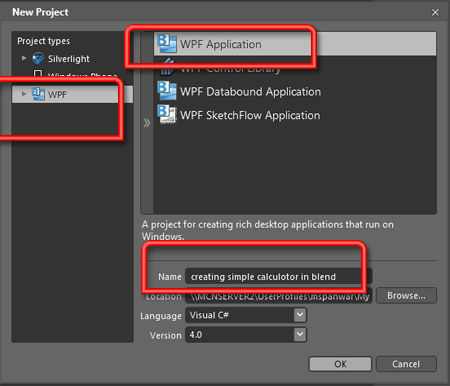Choose WPF SketchFlow Application template label
The height and width of the screenshot is (386, 450).
point(250,115)
